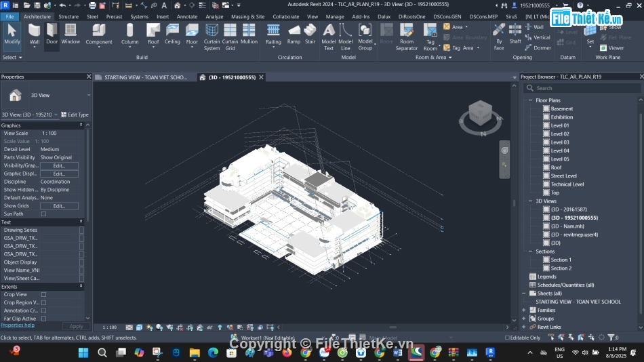This screenshot has height=362, width=644.
Task: Select the Model Line tool
Action: 346,37
